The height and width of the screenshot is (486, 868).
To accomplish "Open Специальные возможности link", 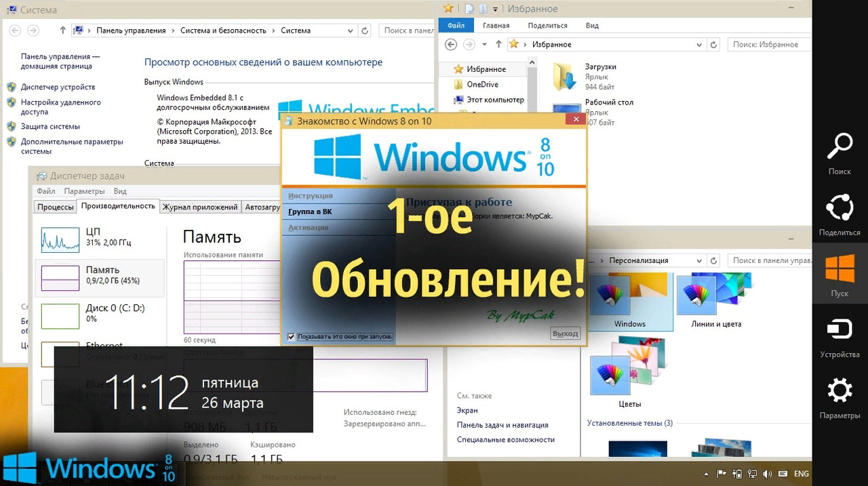I will point(506,439).
